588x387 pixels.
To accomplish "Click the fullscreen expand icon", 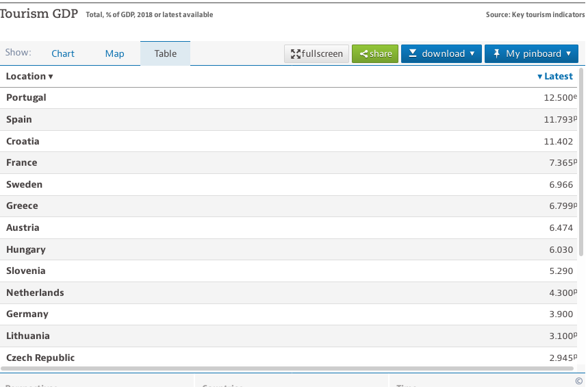I will click(x=296, y=54).
